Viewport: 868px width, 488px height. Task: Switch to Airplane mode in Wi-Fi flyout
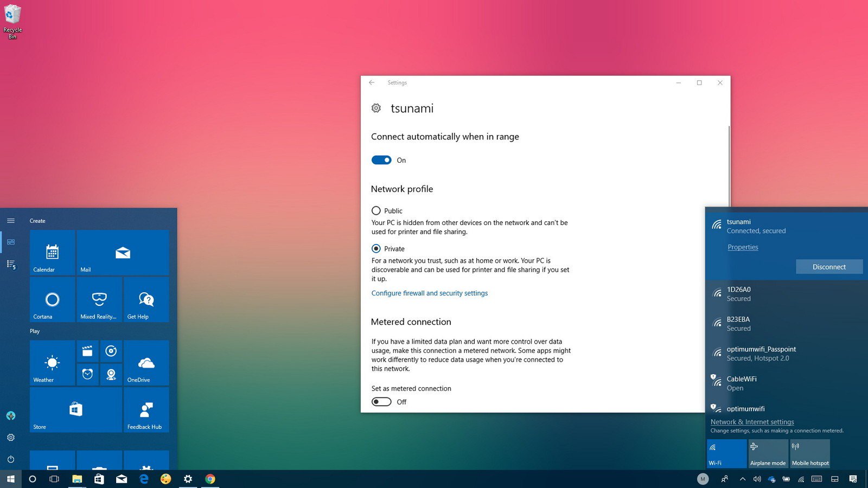pos(768,453)
